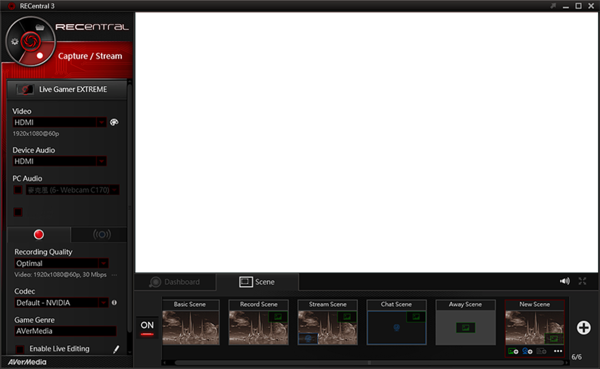This screenshot has width=600, height=369.
Task: Click the 6/6 scene counter
Action: 576,357
